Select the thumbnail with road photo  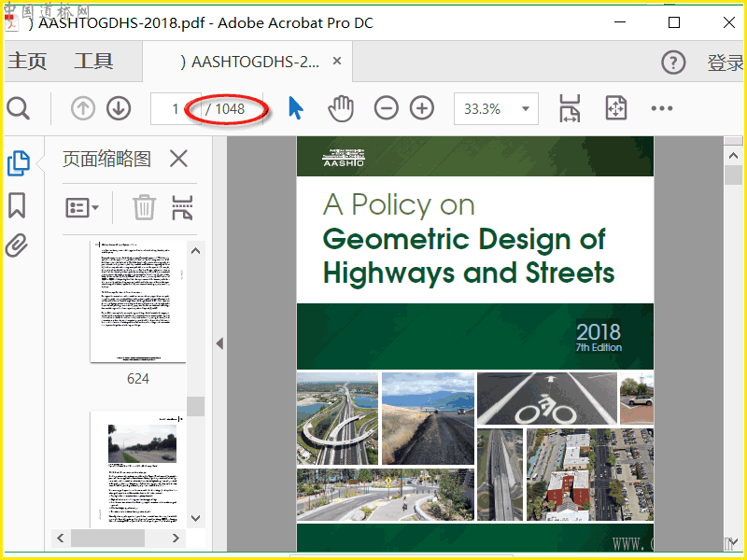click(138, 469)
